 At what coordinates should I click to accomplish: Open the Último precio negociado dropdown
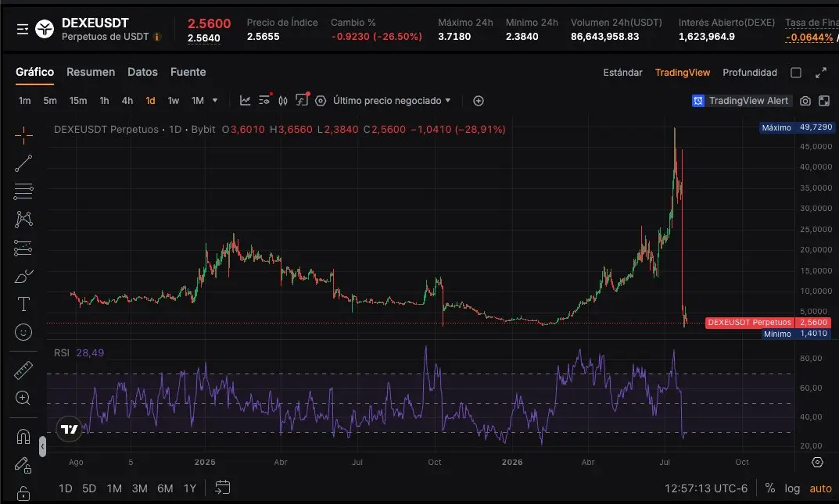tap(392, 101)
